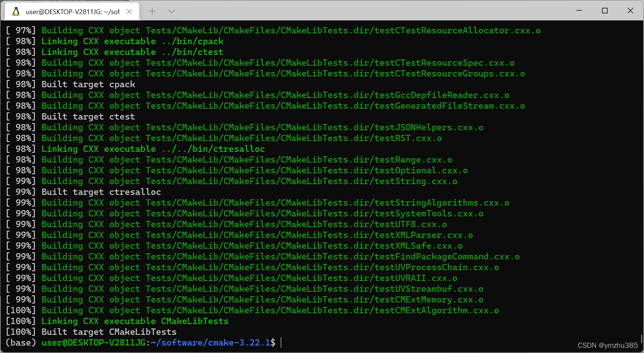644x353 pixels.
Task: Close the user@DESKTOP-V2811JG terminal tab
Action: [129, 12]
